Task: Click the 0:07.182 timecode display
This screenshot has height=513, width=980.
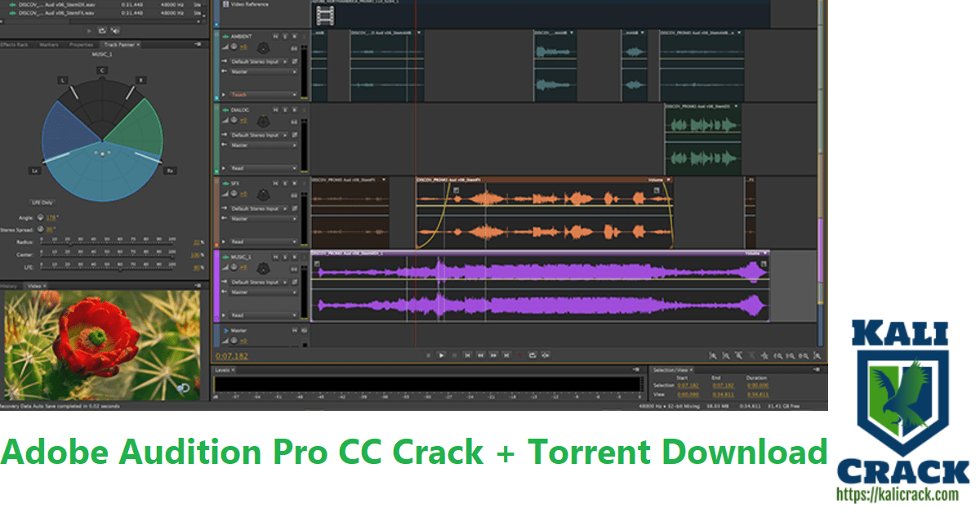Action: [231, 356]
